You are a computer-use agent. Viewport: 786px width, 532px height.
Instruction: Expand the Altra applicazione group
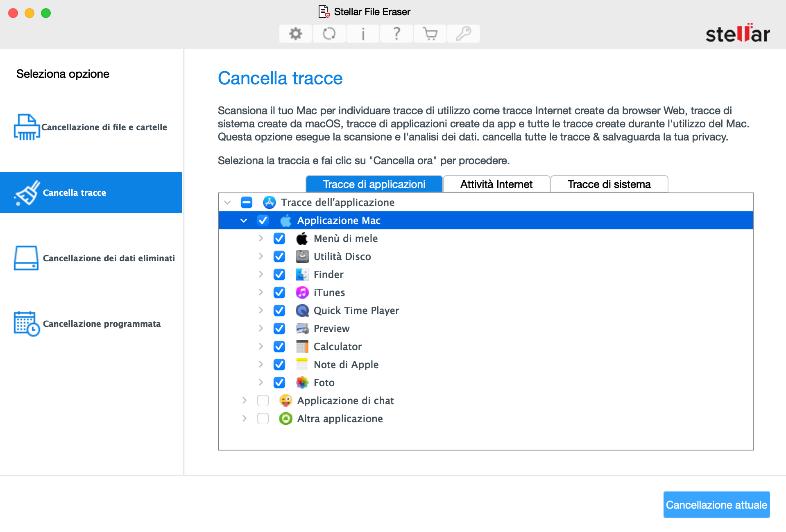244,418
